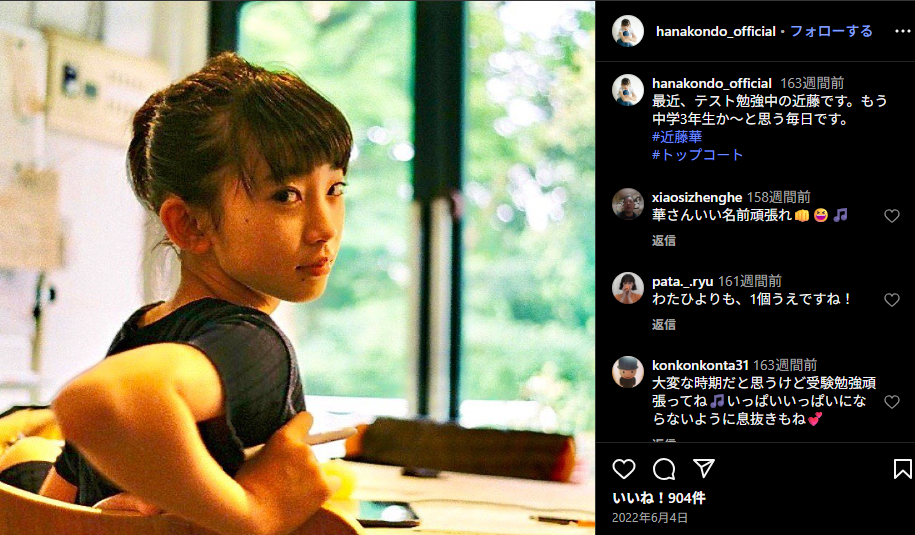Screen dimensions: 915x535
Task: Like the post with the heart icon
Action: coord(624,469)
